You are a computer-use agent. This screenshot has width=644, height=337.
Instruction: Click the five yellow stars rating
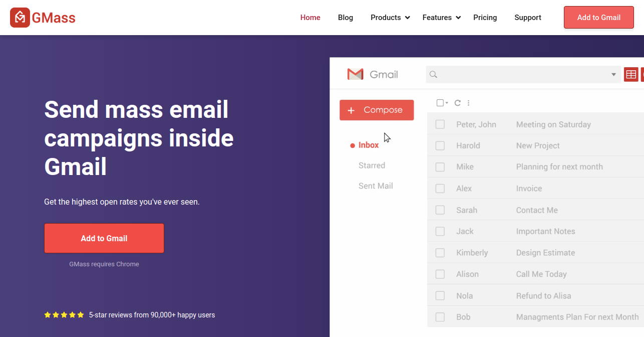pos(64,315)
